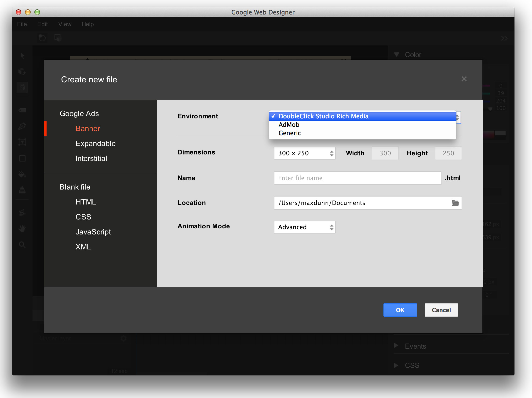The width and height of the screenshot is (532, 398).
Task: Select the Expandable ad type
Action: coord(95,143)
